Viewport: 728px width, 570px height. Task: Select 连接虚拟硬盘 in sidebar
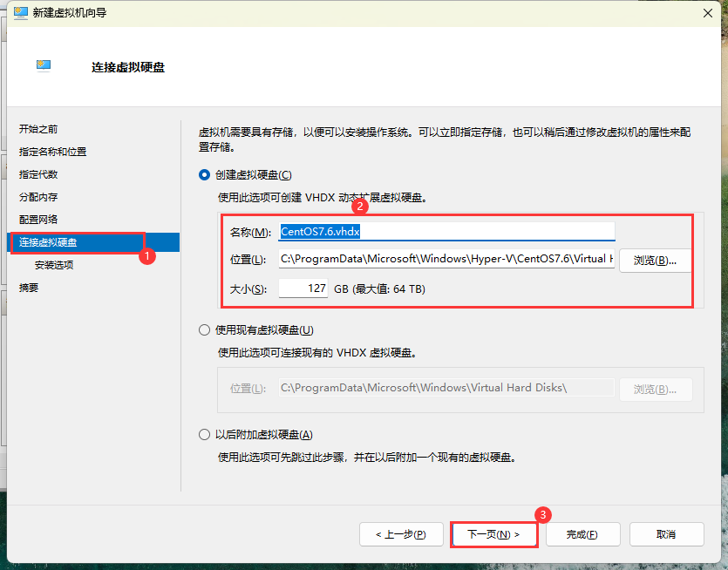pyautogui.click(x=48, y=241)
